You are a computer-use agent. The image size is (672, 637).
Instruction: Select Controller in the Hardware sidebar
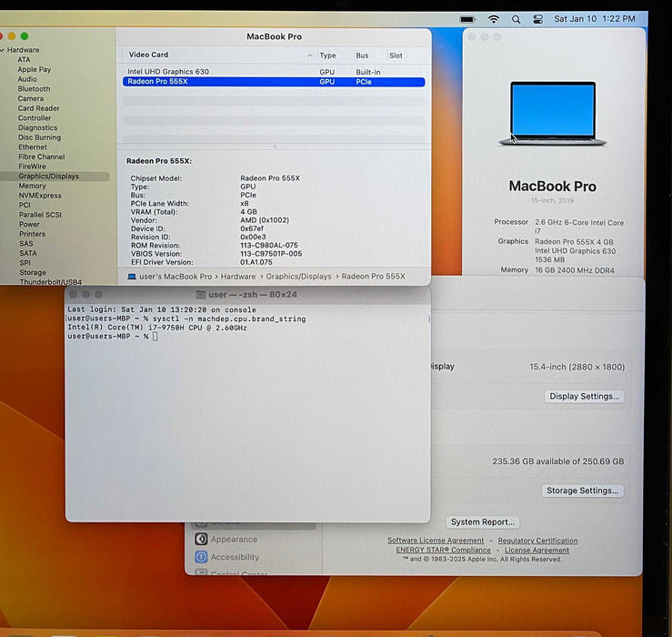(35, 118)
